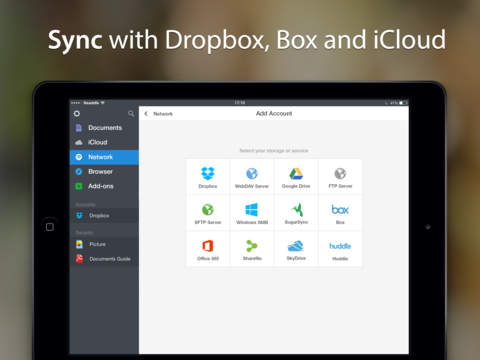Add a Huddle account
This screenshot has height=360, width=480.
tap(340, 250)
